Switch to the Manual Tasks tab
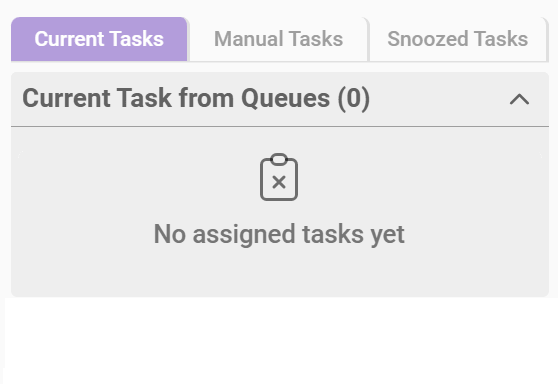The width and height of the screenshot is (558, 384). [278, 39]
